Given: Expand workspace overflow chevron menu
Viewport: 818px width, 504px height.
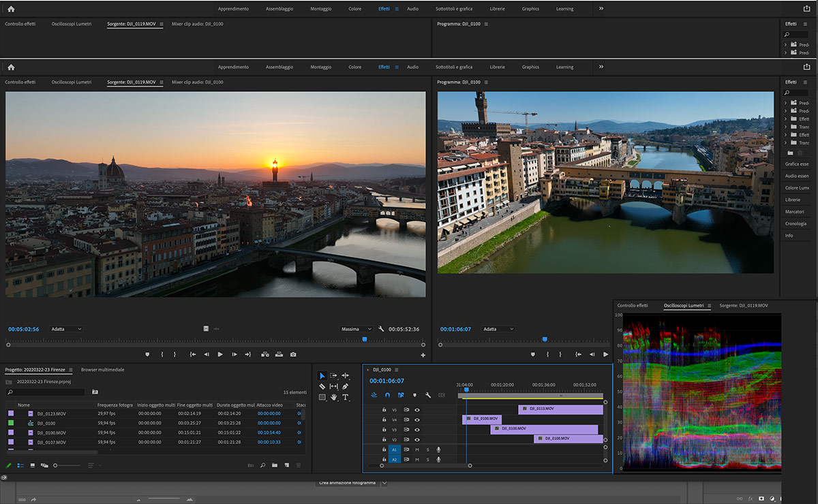Looking at the screenshot, I should pyautogui.click(x=601, y=67).
